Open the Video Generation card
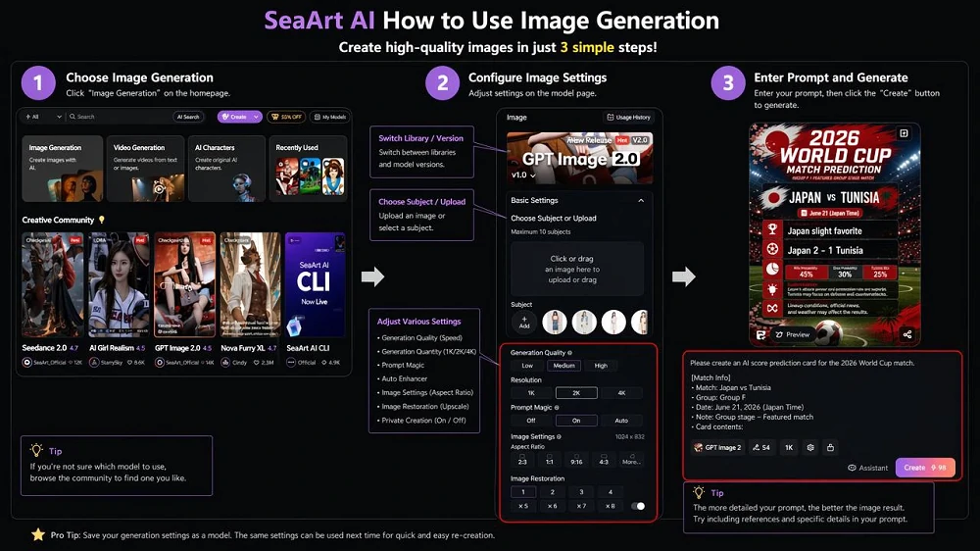 (x=146, y=169)
